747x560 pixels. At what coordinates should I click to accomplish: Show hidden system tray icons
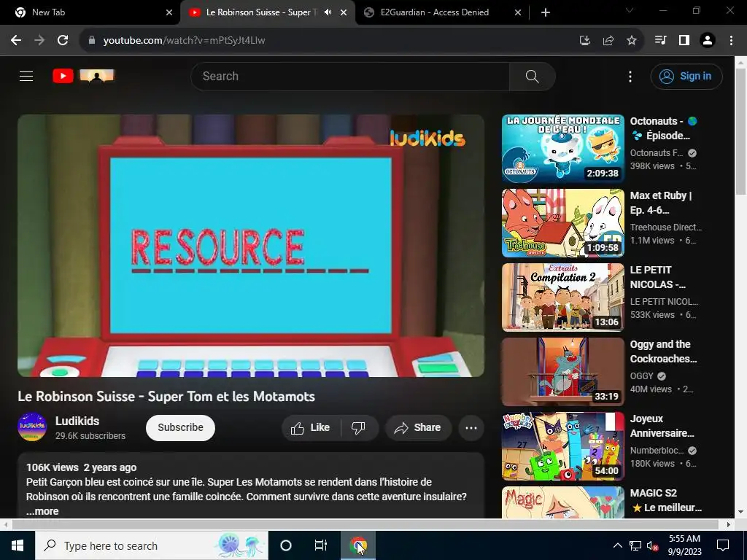[617, 545]
